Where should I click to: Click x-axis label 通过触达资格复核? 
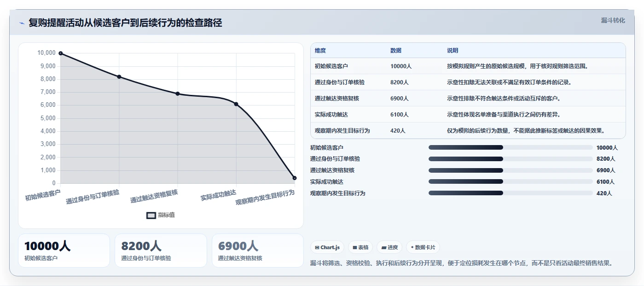click(154, 196)
